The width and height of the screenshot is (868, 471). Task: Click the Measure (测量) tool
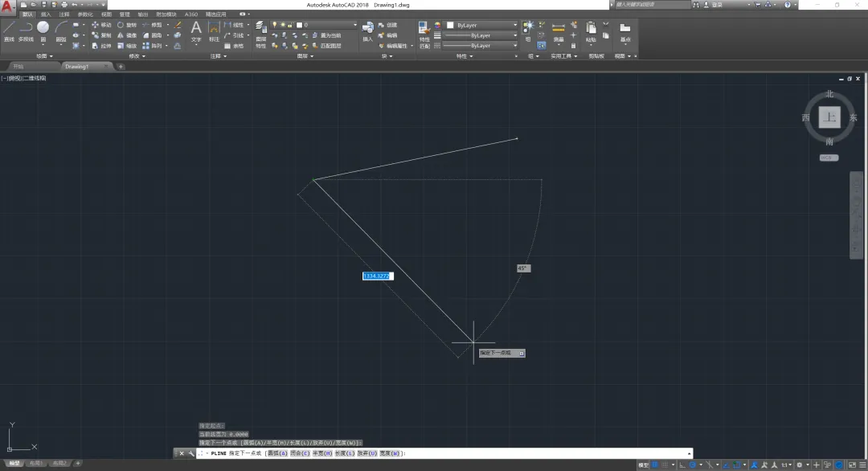(x=559, y=31)
